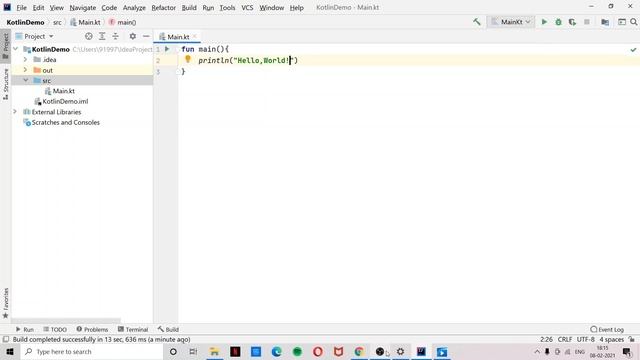Expand the .idea folder
The height and width of the screenshot is (360, 640).
tap(25, 60)
